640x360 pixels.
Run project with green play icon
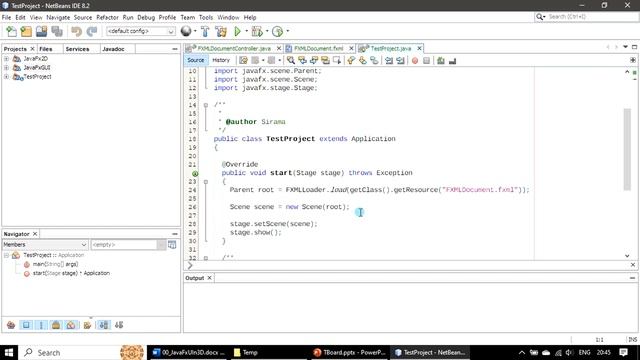[x=238, y=31]
